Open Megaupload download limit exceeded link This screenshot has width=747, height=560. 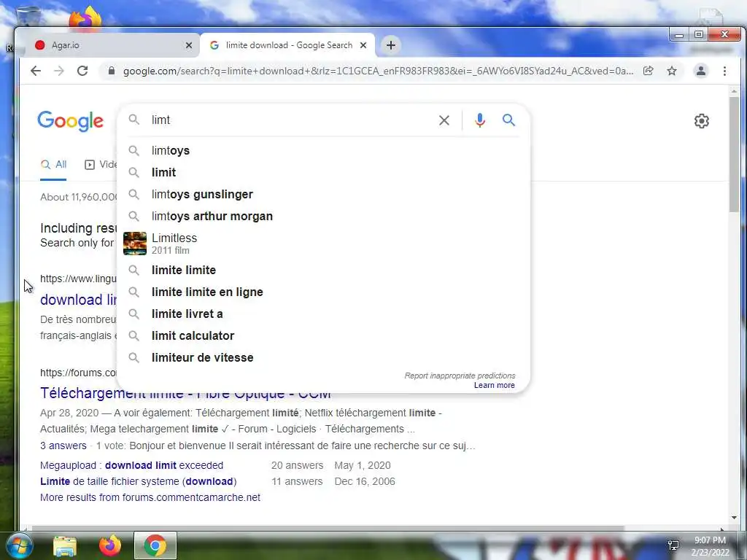[x=131, y=465]
